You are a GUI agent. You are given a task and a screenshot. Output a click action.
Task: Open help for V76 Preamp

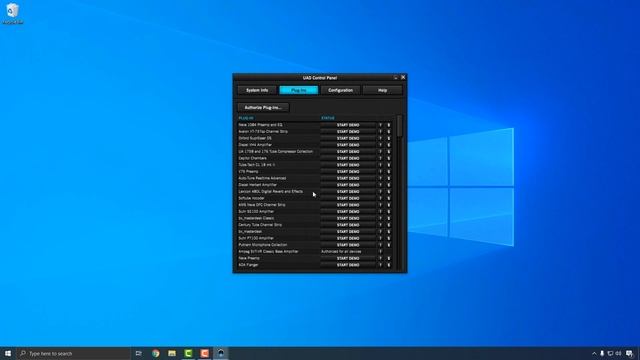380,171
